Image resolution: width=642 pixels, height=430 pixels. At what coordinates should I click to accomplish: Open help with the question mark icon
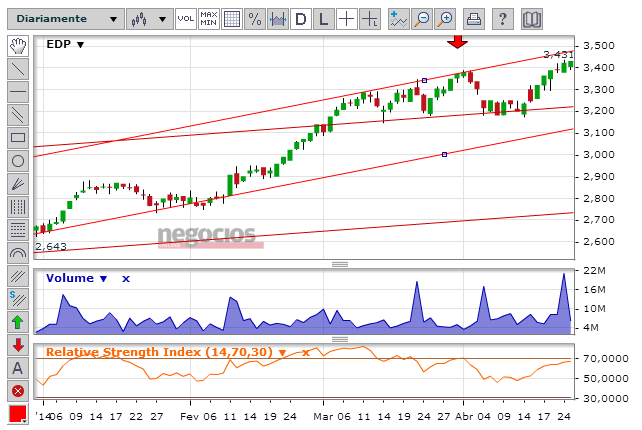point(502,19)
